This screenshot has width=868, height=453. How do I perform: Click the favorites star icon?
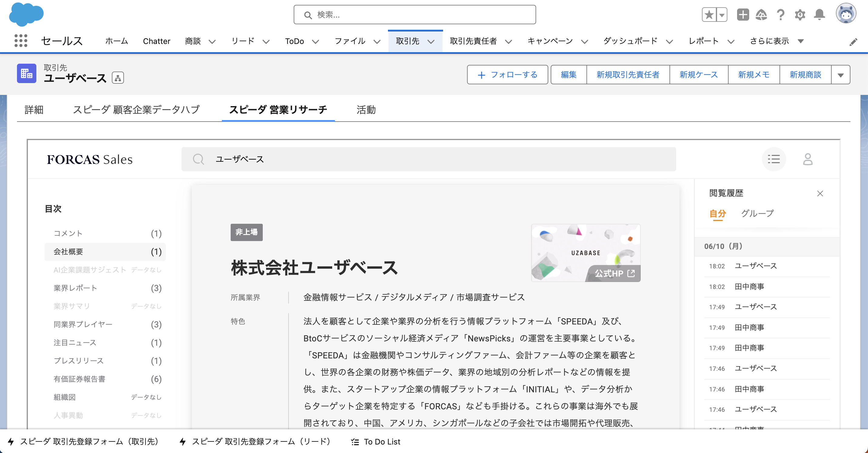pos(709,15)
